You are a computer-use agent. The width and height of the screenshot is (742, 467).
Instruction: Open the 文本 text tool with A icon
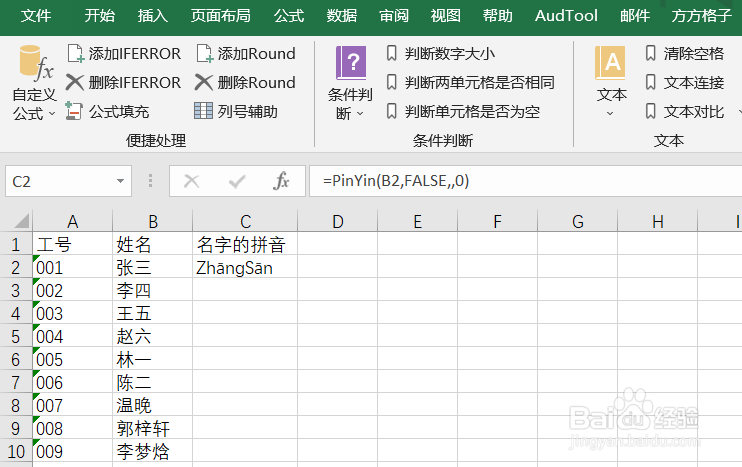point(610,81)
